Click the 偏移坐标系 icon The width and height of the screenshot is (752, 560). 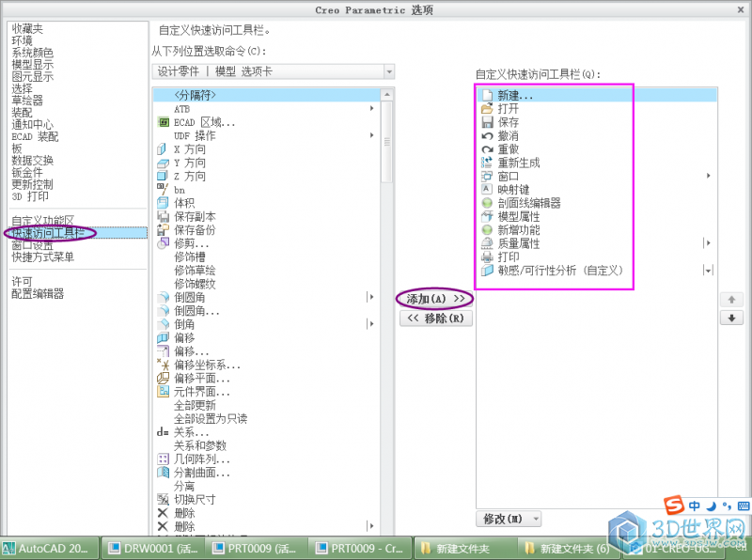click(x=163, y=365)
